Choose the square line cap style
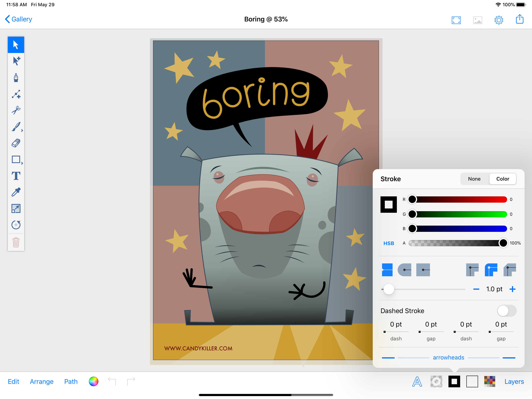532x399 pixels. (423, 270)
